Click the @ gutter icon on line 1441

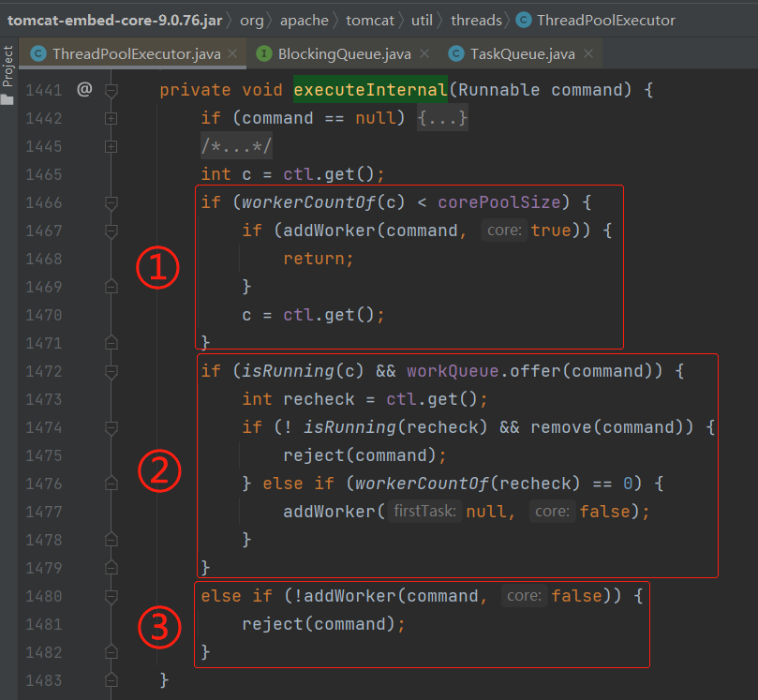click(x=84, y=90)
